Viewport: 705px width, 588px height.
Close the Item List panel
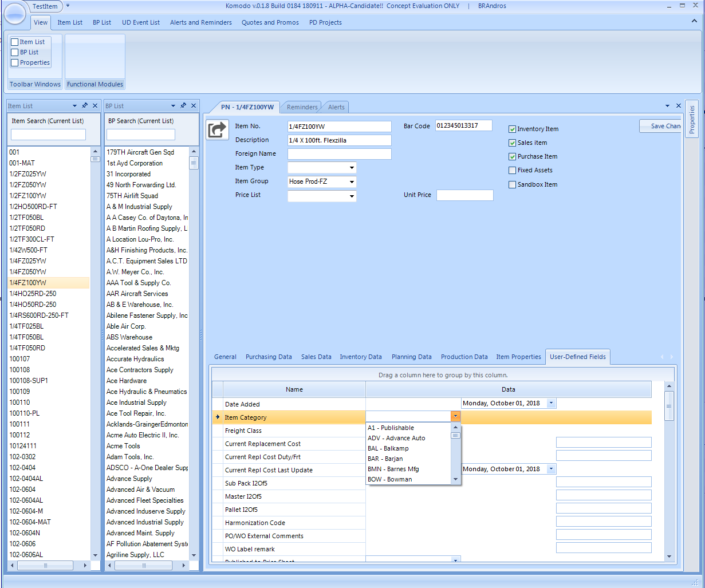point(95,106)
